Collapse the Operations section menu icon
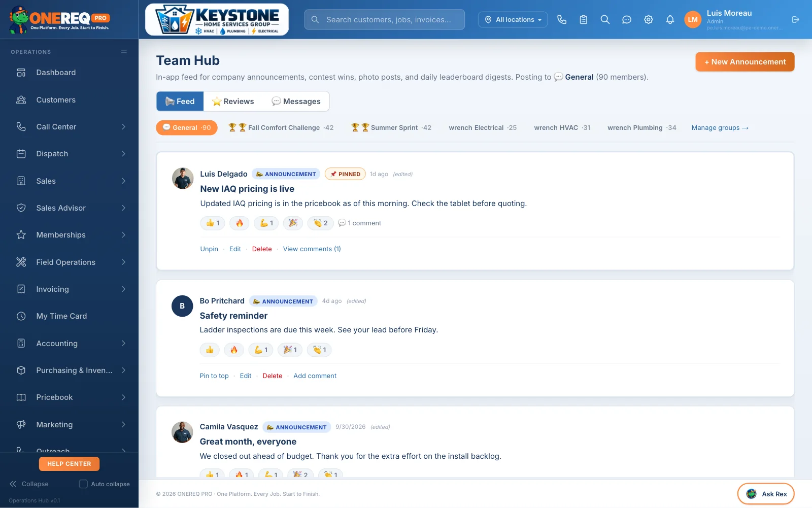The height and width of the screenshot is (508, 812). point(124,52)
